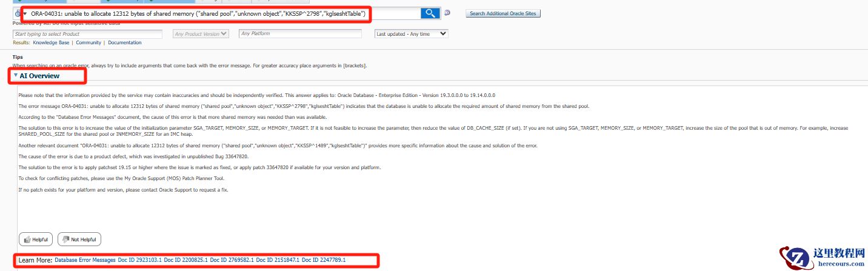Viewport: 868px width, 271px height.
Task: Open the Documentation results link
Action: pyautogui.click(x=125, y=42)
